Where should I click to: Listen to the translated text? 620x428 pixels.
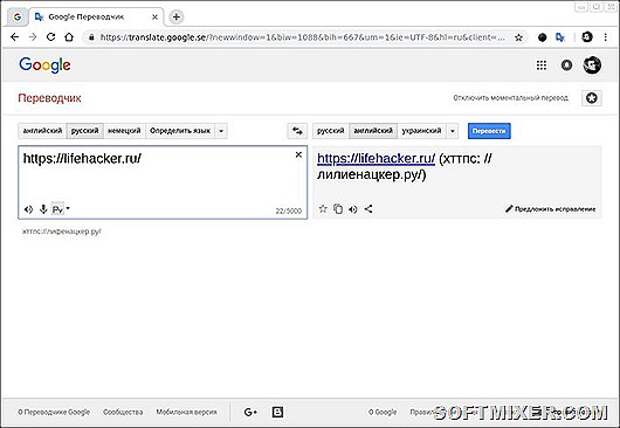click(353, 209)
